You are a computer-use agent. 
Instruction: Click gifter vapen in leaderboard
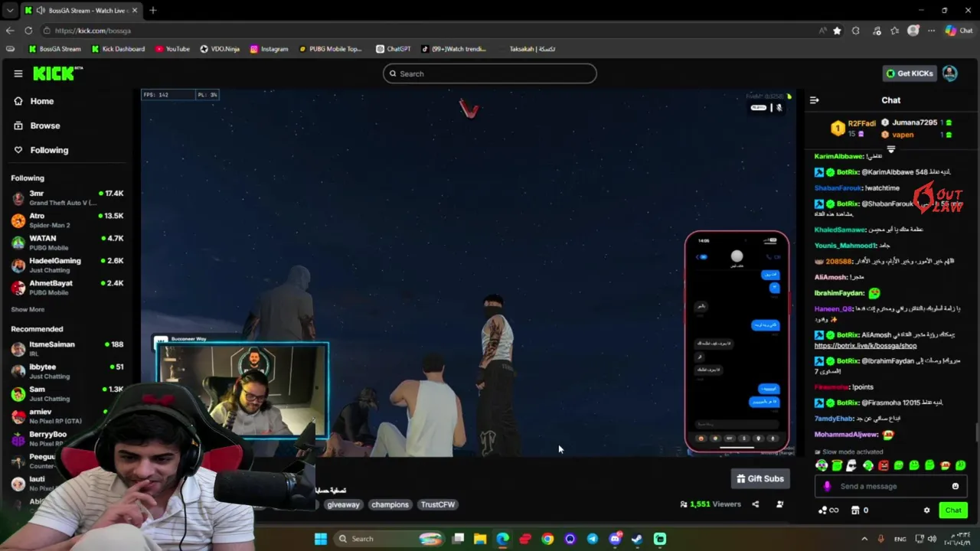tap(902, 135)
